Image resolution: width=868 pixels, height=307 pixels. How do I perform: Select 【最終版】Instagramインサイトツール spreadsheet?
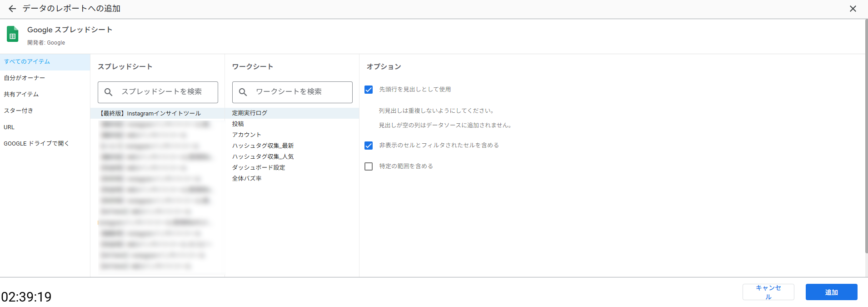click(x=157, y=113)
